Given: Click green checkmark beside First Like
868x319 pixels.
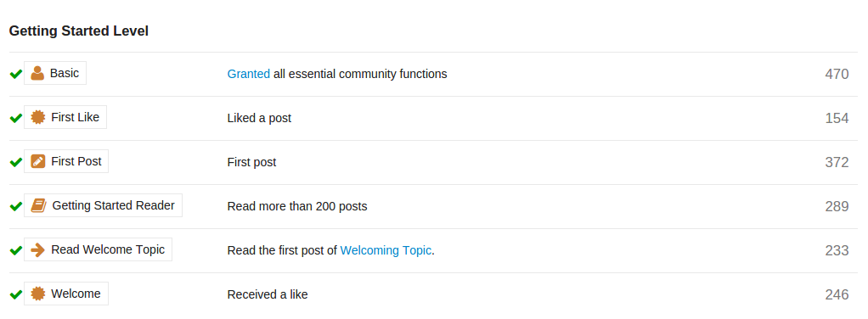Looking at the screenshot, I should point(15,118).
